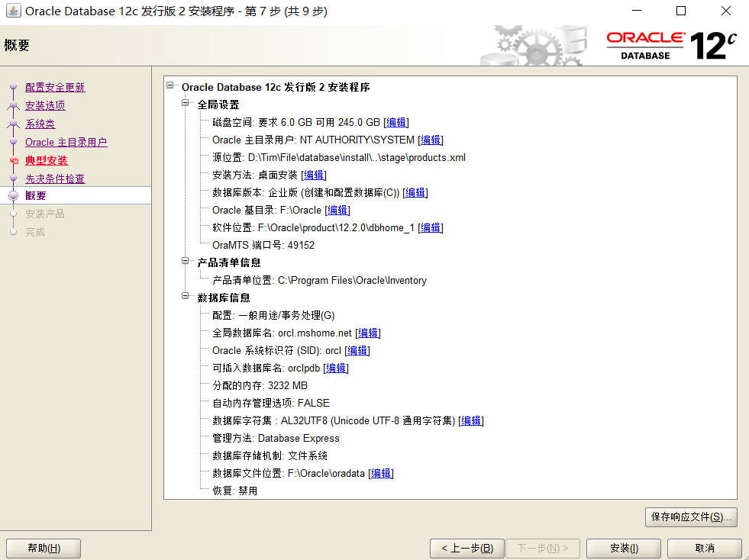Collapse the 数据库信息 tree section
Screen dimensions: 749x560
click(x=186, y=296)
